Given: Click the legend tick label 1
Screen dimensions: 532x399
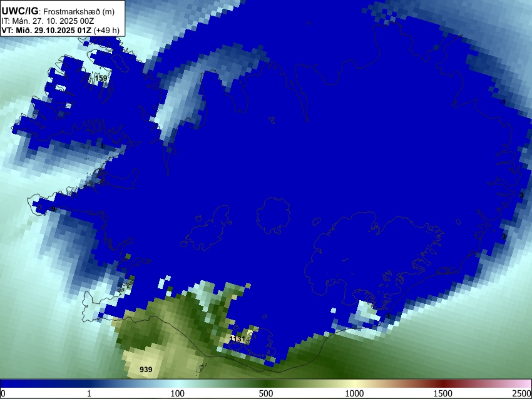Looking at the screenshot, I should click(x=89, y=393).
